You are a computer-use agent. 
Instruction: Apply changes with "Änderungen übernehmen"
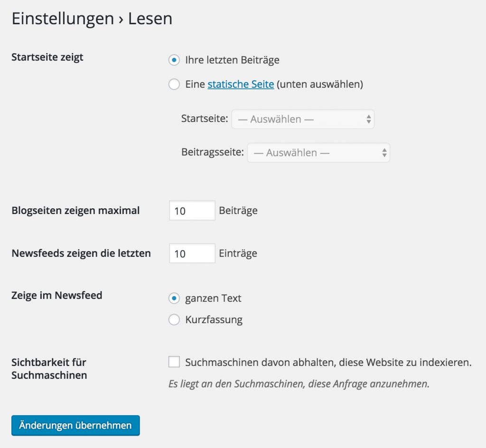[75, 425]
